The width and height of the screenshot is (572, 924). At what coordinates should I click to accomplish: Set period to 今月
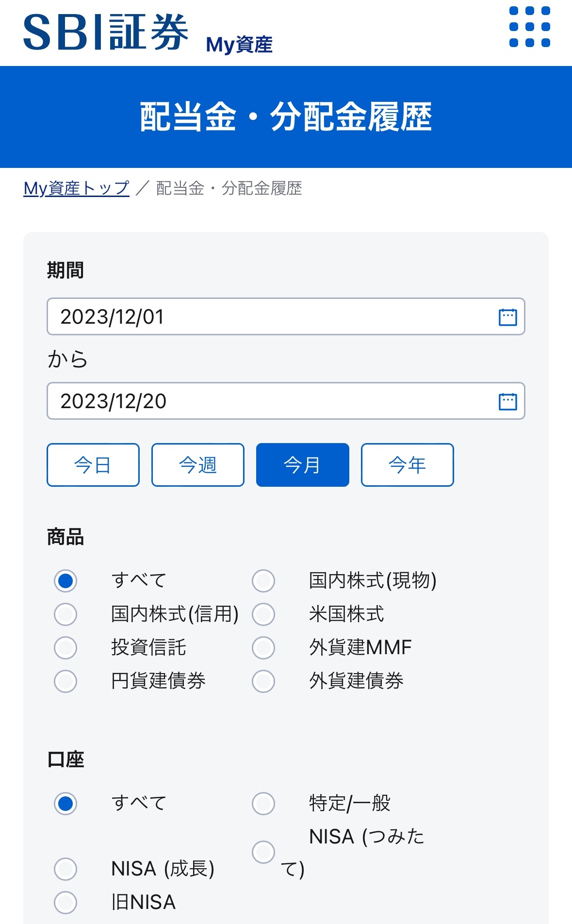point(303,465)
